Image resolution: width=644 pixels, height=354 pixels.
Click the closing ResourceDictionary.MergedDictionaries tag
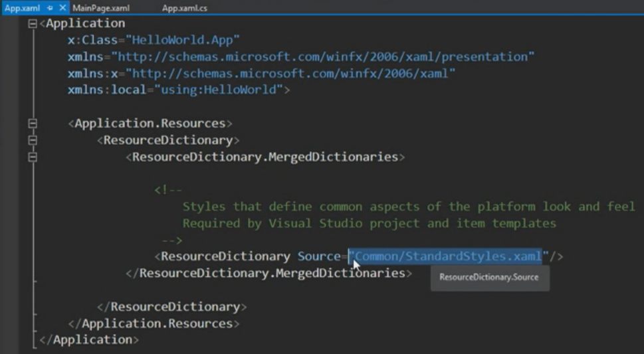pos(269,273)
